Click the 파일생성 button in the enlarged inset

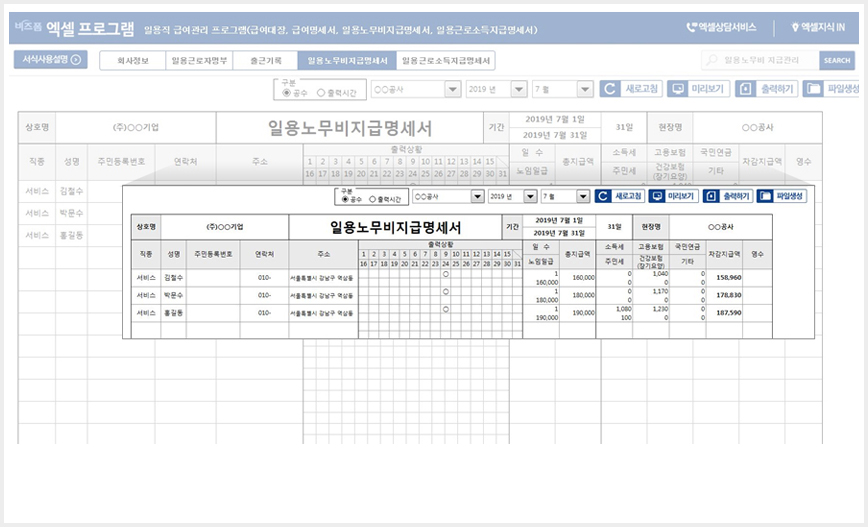(782, 196)
